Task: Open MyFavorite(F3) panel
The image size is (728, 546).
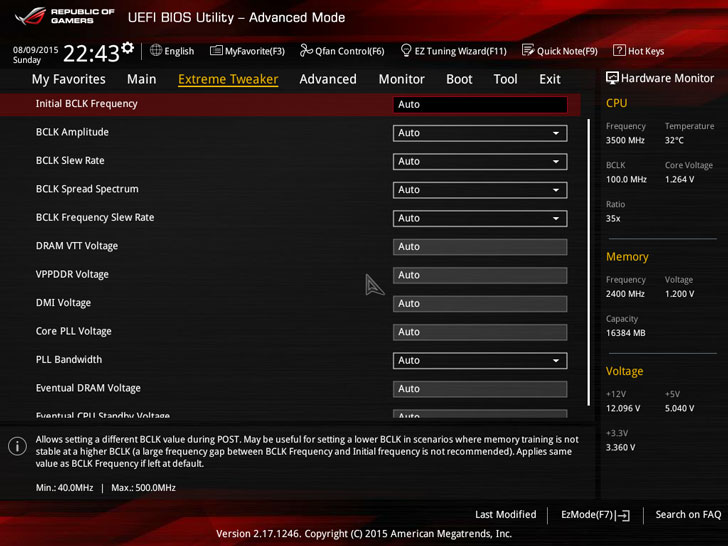Action: pos(247,51)
